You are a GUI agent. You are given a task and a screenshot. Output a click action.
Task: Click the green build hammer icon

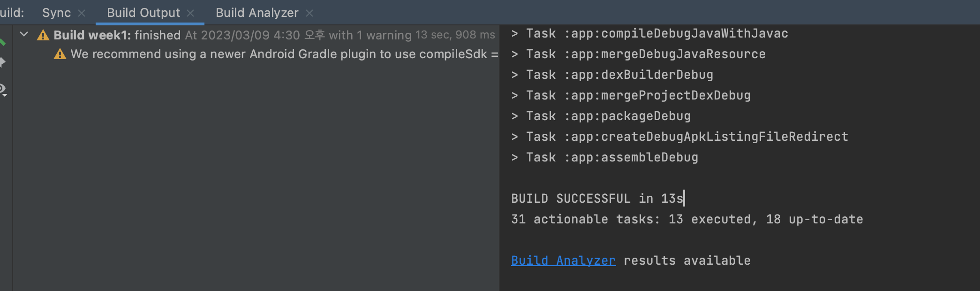click(x=2, y=42)
